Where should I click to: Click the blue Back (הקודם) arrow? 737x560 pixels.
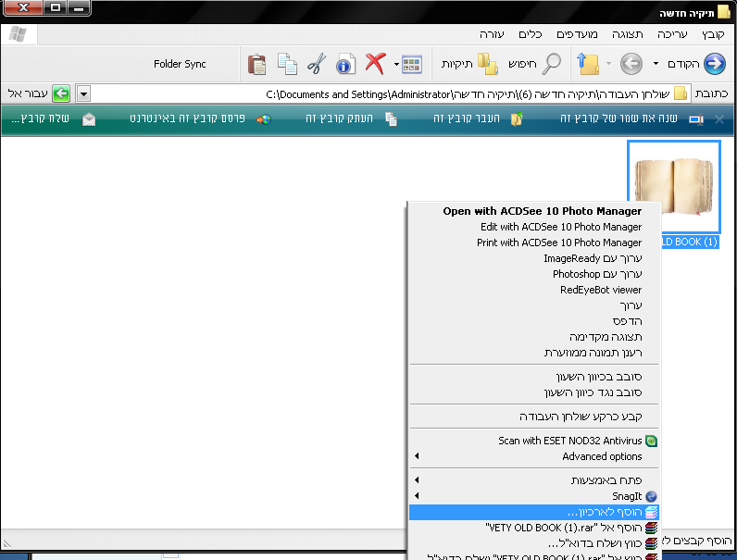pyautogui.click(x=714, y=64)
